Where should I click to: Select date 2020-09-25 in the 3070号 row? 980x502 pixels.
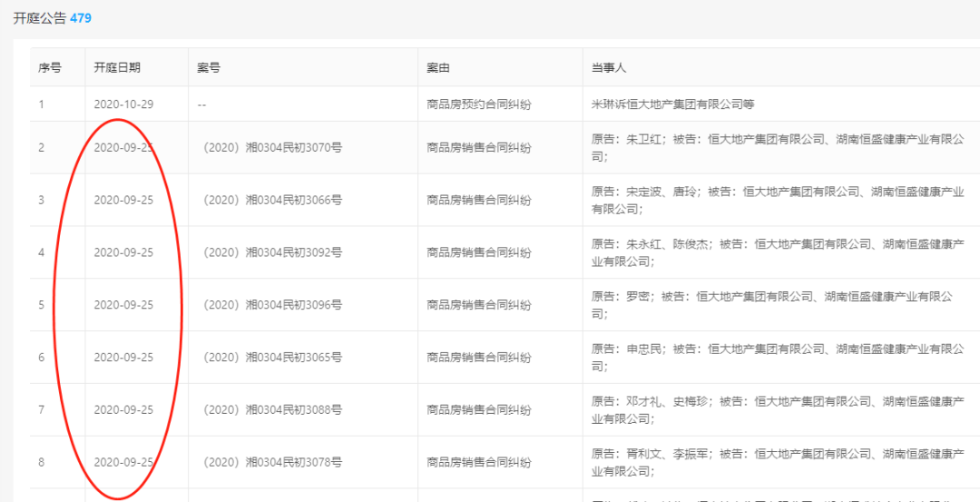click(x=123, y=148)
